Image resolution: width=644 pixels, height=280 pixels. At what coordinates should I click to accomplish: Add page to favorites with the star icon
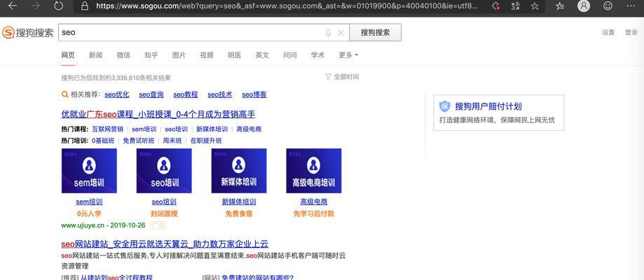click(x=535, y=6)
